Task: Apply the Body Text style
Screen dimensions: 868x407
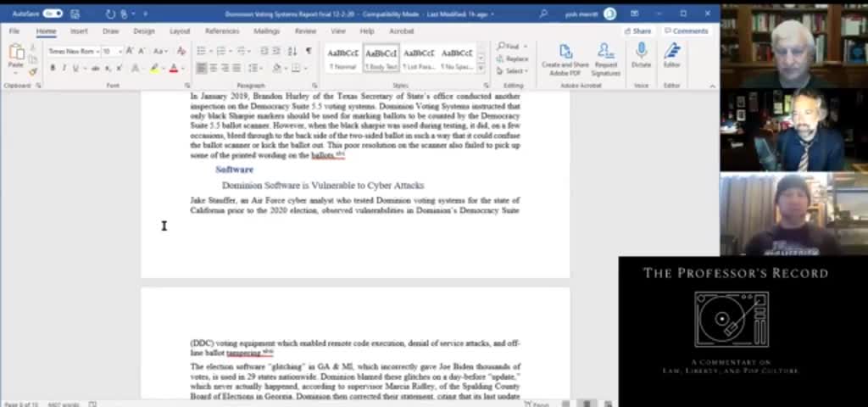Action: pyautogui.click(x=381, y=59)
